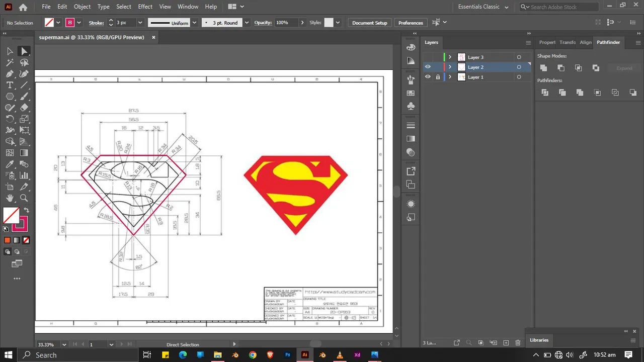This screenshot has width=644, height=362.
Task: Expand Layer 2 contents
Action: (450, 67)
